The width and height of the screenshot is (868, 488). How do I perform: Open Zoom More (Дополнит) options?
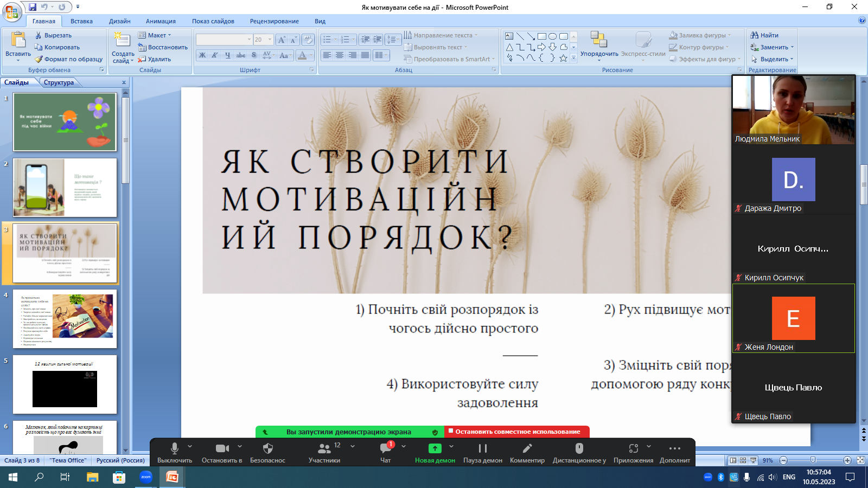point(675,453)
